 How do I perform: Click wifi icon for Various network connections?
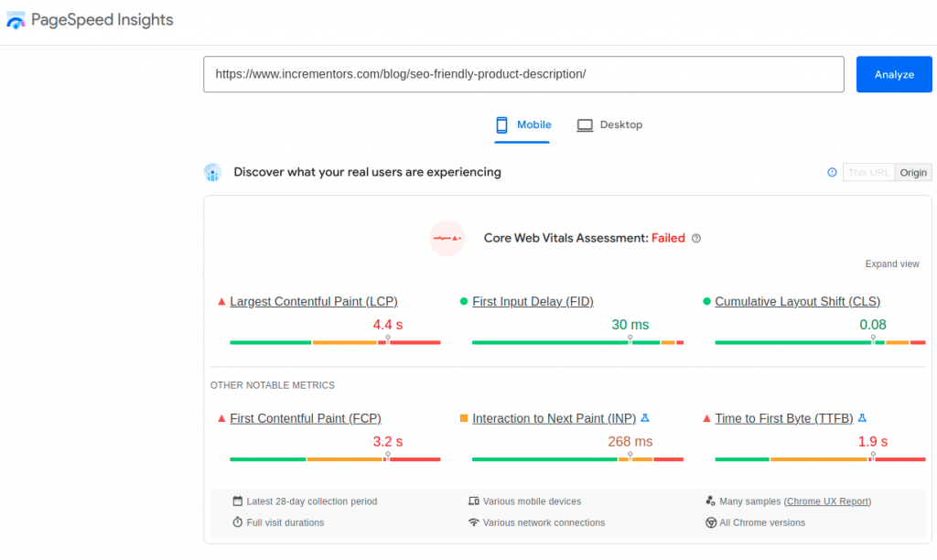pyautogui.click(x=474, y=522)
